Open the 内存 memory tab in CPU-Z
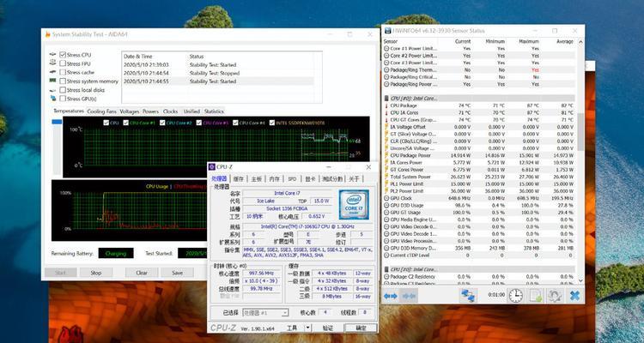644x343 pixels. point(275,179)
